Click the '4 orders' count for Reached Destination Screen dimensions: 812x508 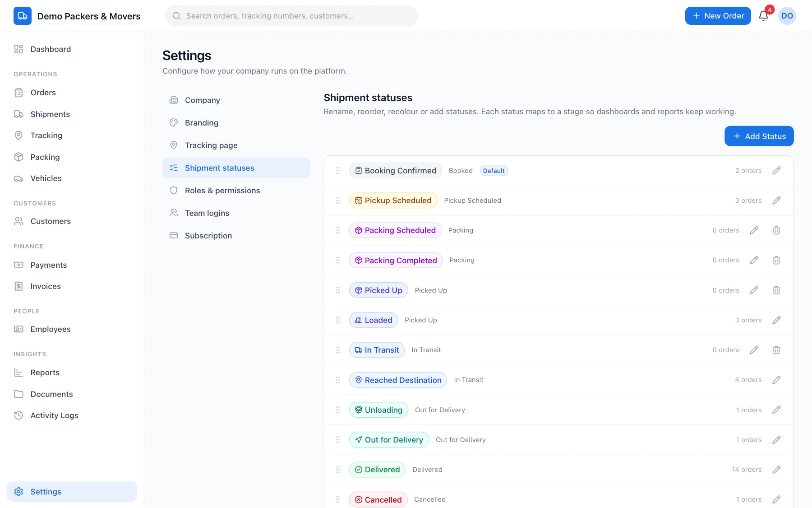point(748,380)
